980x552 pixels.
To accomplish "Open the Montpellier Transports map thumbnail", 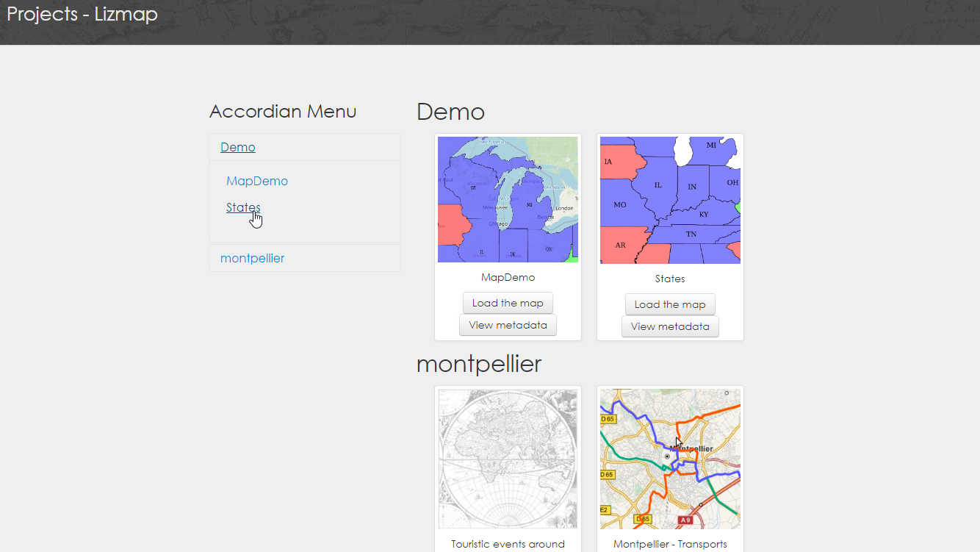I will click(x=670, y=459).
